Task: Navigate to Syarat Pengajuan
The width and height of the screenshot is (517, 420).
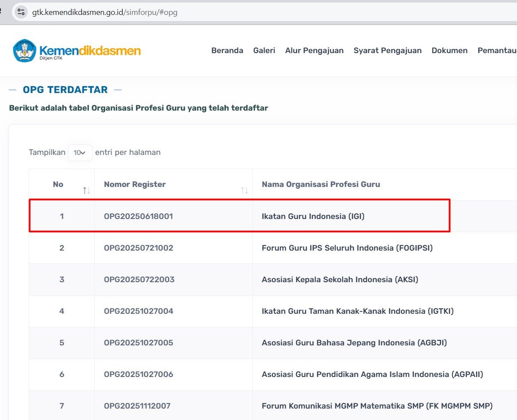Action: [388, 50]
